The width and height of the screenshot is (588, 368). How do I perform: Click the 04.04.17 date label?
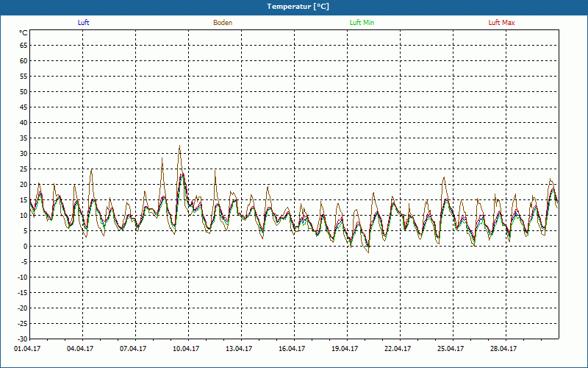coord(80,349)
